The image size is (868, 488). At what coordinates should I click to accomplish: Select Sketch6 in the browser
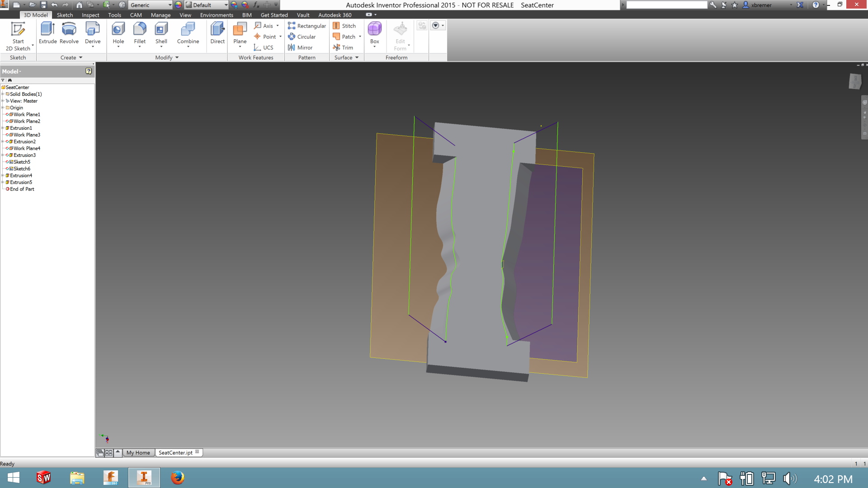[22, 169]
